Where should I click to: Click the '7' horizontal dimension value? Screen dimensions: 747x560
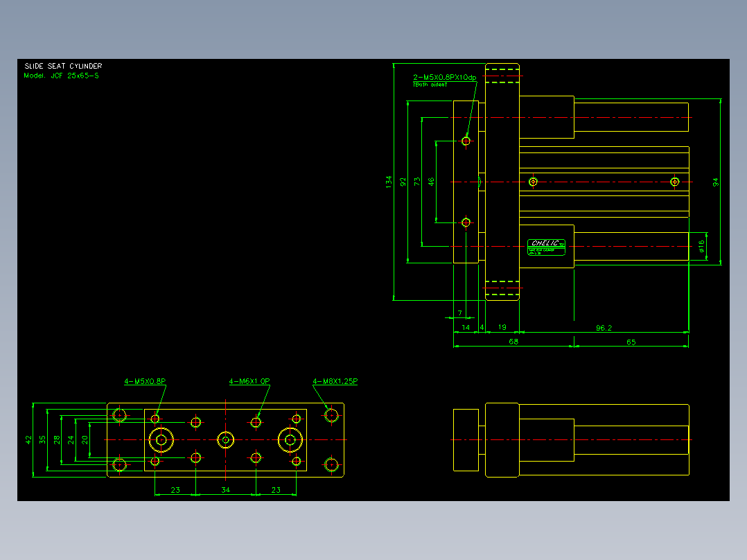(x=459, y=313)
